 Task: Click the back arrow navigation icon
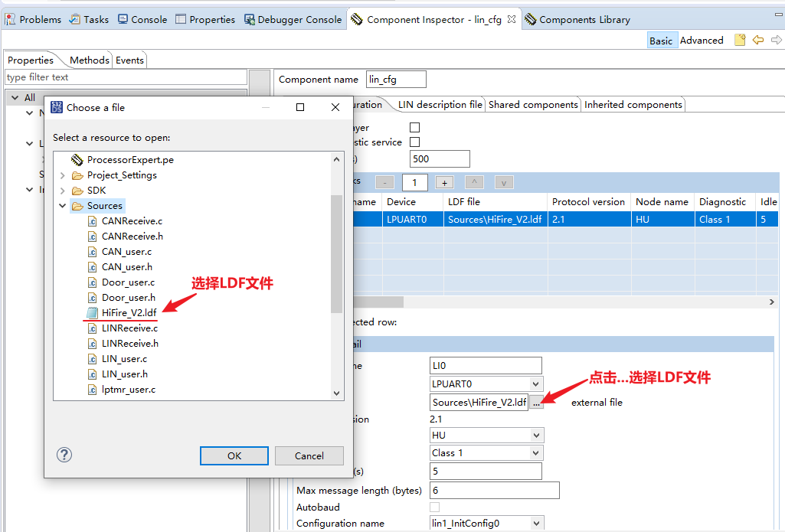click(x=757, y=40)
